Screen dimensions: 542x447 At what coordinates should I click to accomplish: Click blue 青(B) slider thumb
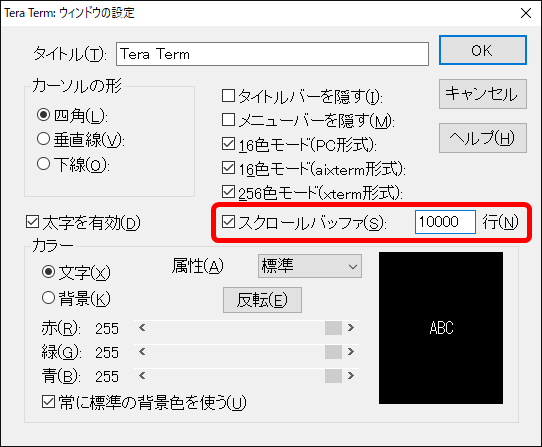tap(333, 376)
